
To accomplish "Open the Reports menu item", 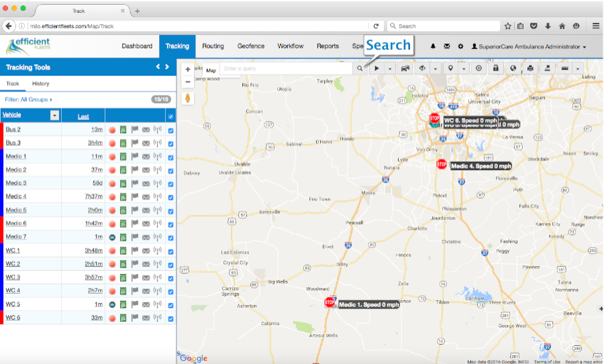I will (x=328, y=46).
